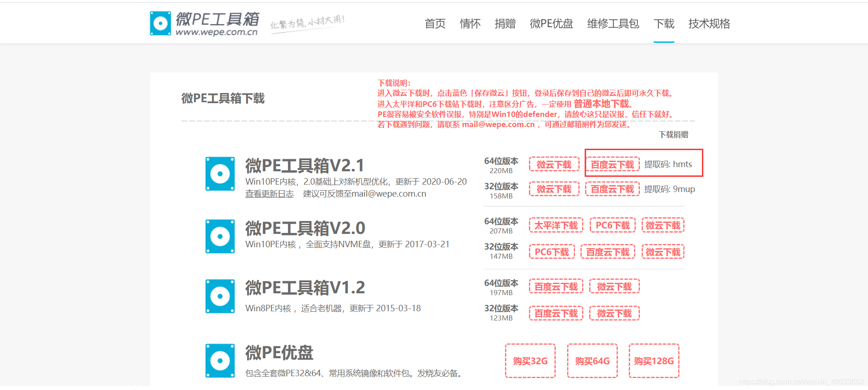Click the 建议可反馈至mail@wepe.com.cn text
This screenshot has width=868, height=390.
pos(365,194)
